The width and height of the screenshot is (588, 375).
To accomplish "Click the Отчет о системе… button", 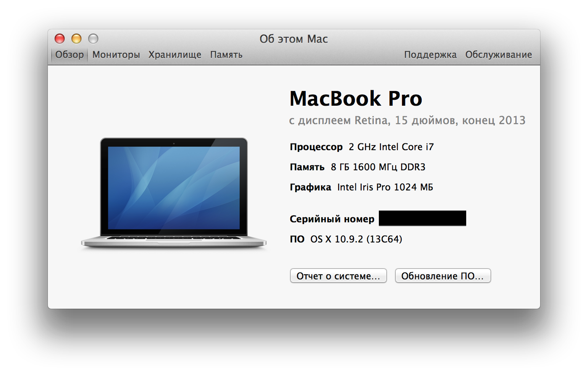I will coord(338,276).
